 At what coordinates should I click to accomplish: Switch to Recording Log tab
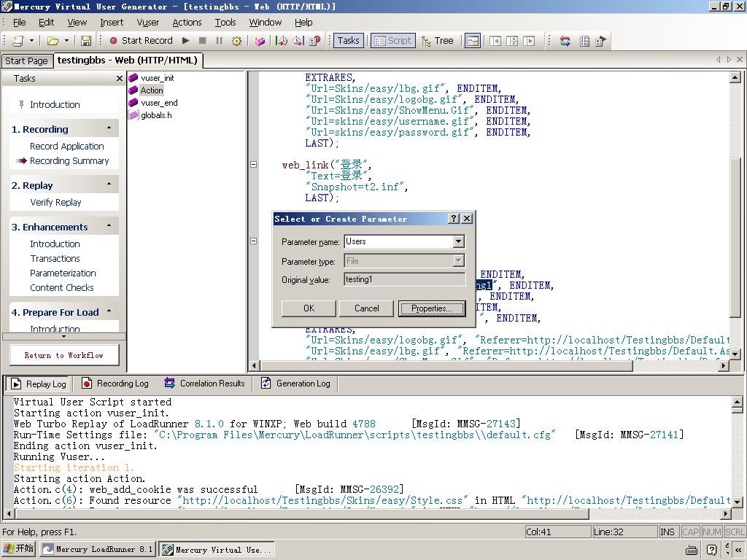pyautogui.click(x=115, y=384)
